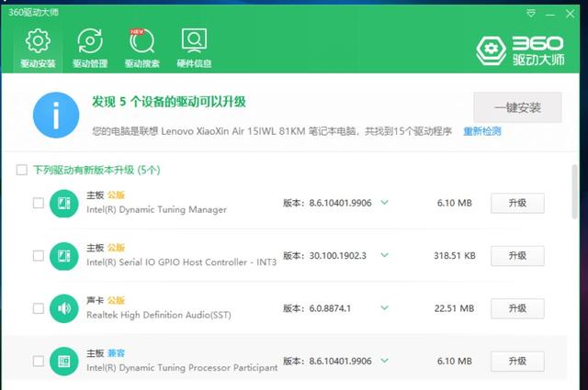Screen dimensions: 588x390
Task: Open the title bar dropdown menu icon
Action: 531,14
